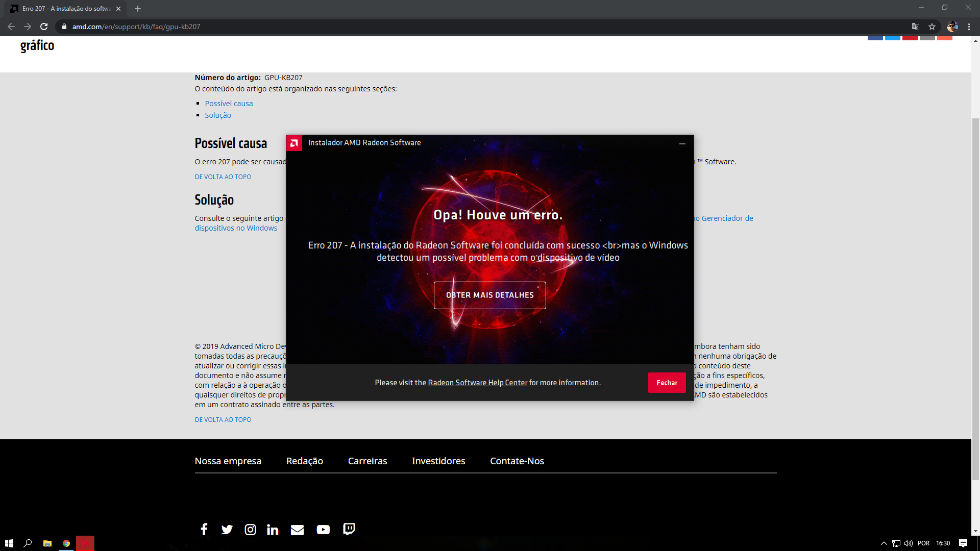Image resolution: width=980 pixels, height=551 pixels.
Task: Open the Chrome profile avatar
Action: (952, 27)
